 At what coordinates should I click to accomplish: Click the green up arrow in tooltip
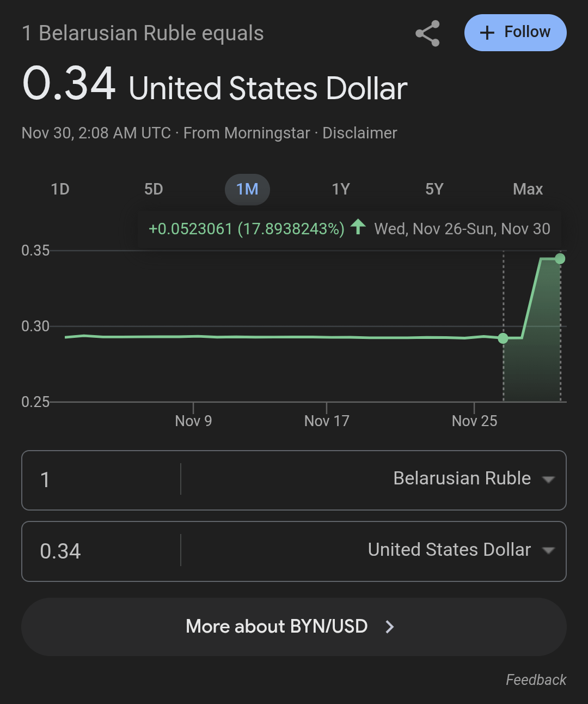click(x=358, y=227)
